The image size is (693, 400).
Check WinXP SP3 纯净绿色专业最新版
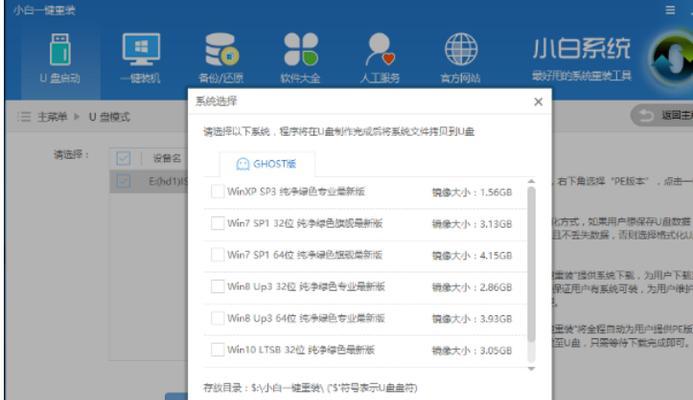point(217,191)
